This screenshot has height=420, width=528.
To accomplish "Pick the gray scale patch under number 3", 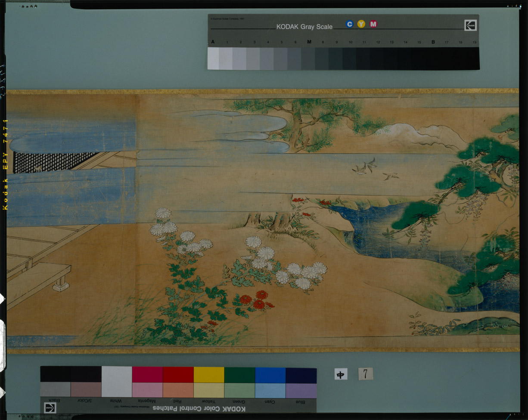I will pos(253,59).
